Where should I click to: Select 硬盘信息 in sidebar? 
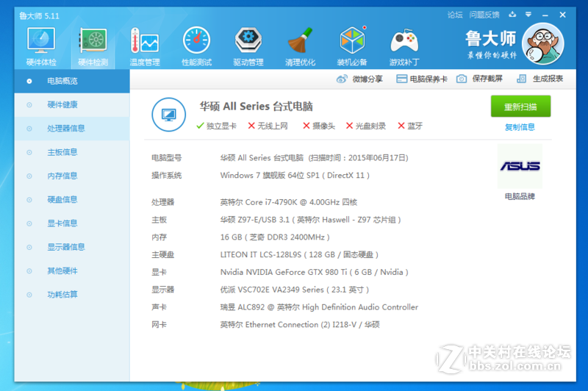tap(72, 199)
